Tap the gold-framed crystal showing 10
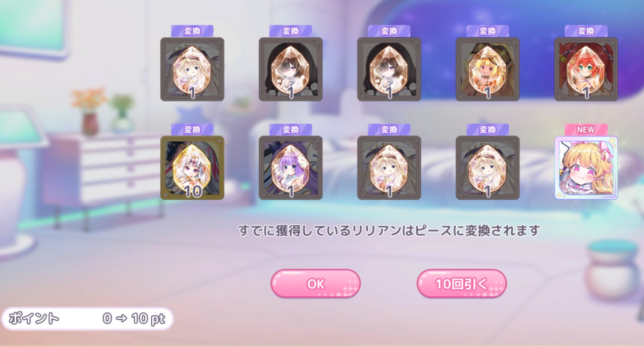 (192, 168)
